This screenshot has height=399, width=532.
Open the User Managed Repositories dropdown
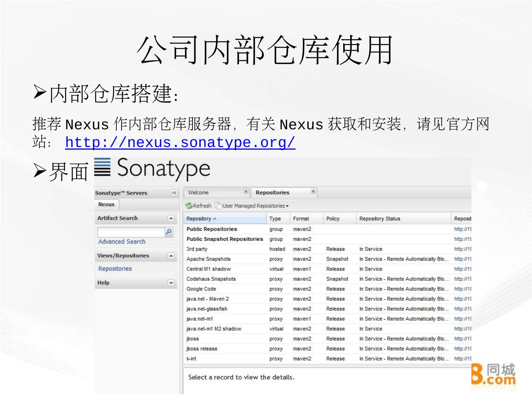tap(252, 206)
